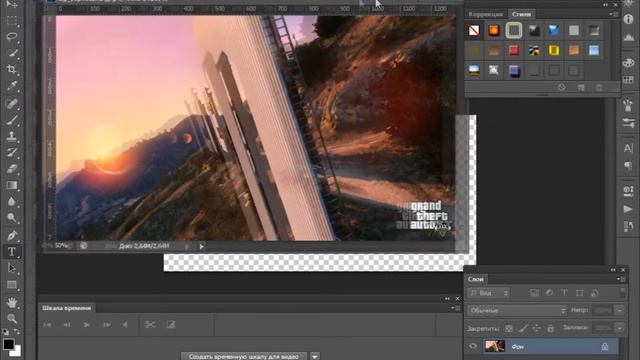Select the Шкала времени tab
Screen dimensions: 640x360
(x=67, y=308)
